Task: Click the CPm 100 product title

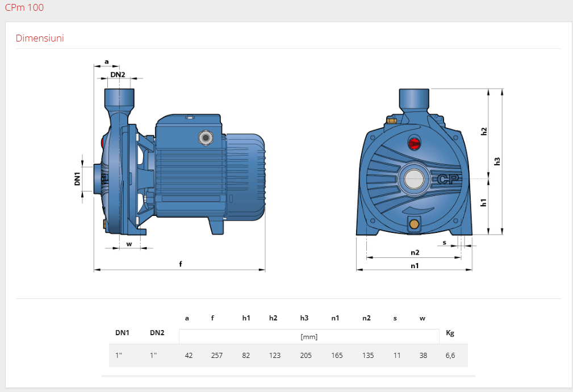Action: [24, 8]
